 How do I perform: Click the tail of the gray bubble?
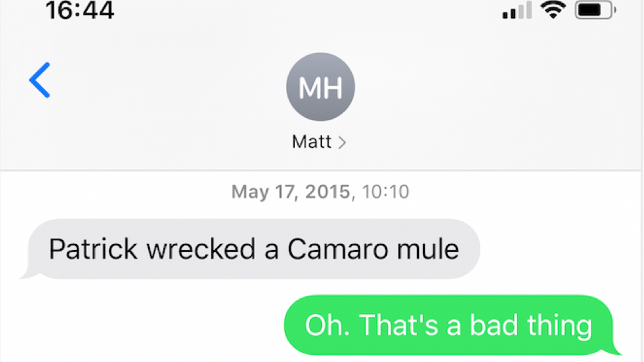(29, 273)
